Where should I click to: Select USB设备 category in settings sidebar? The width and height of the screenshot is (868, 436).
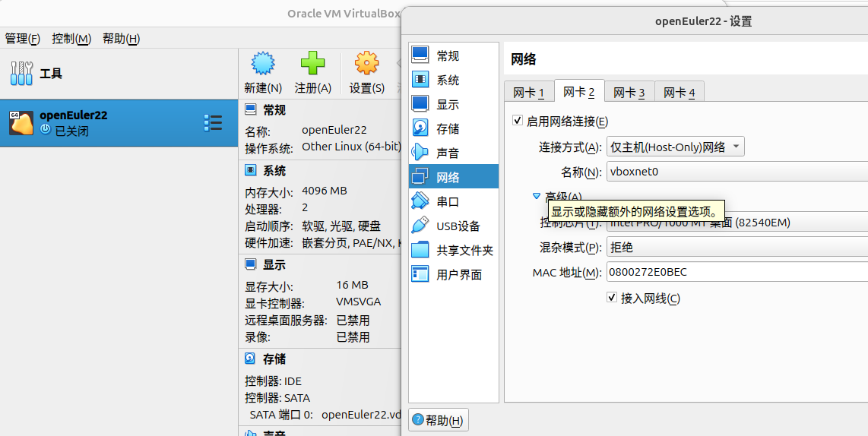(453, 226)
